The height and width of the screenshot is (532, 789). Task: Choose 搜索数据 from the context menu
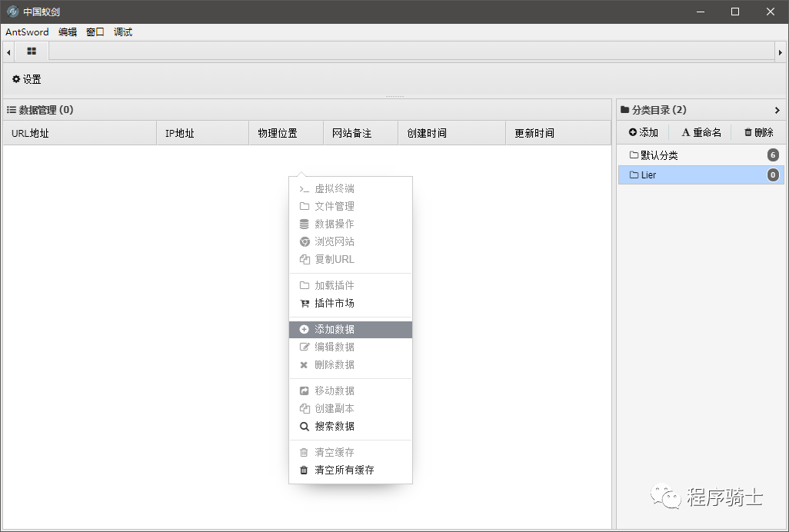point(351,427)
